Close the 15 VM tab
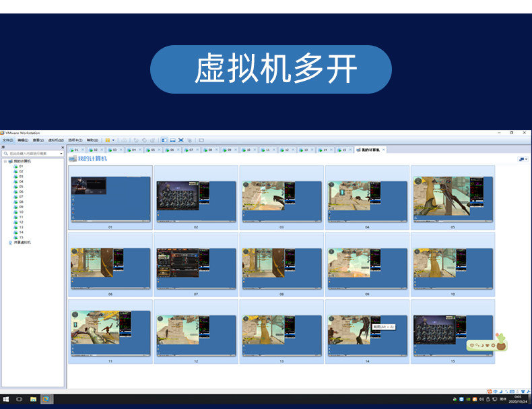Image resolution: width=532 pixels, height=409 pixels. pos(350,150)
